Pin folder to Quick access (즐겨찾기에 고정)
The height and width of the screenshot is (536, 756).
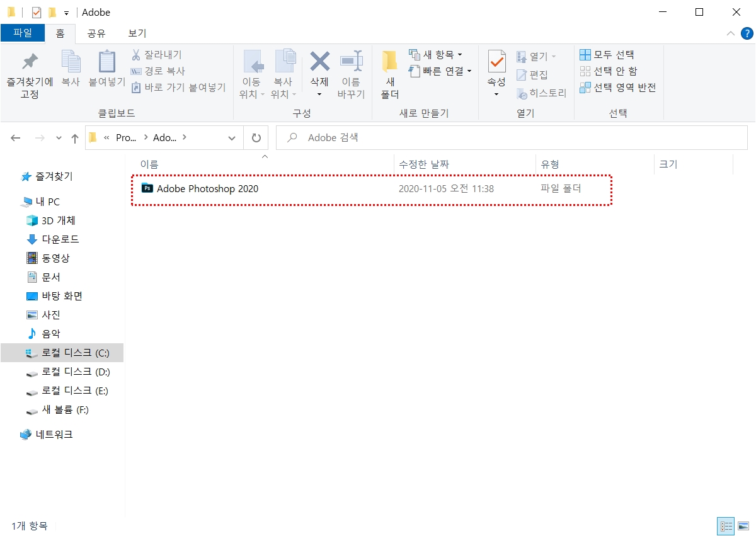(30, 75)
